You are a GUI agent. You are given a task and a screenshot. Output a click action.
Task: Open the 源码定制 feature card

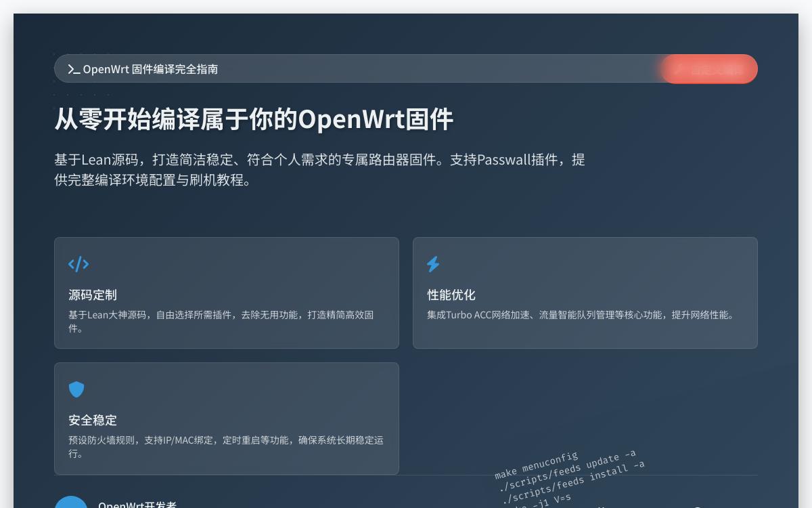[227, 293]
